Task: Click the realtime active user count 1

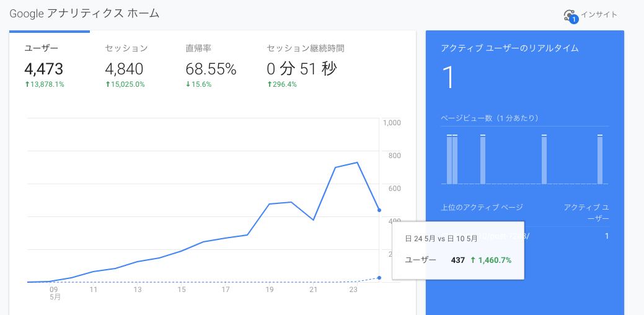Action: pyautogui.click(x=449, y=78)
